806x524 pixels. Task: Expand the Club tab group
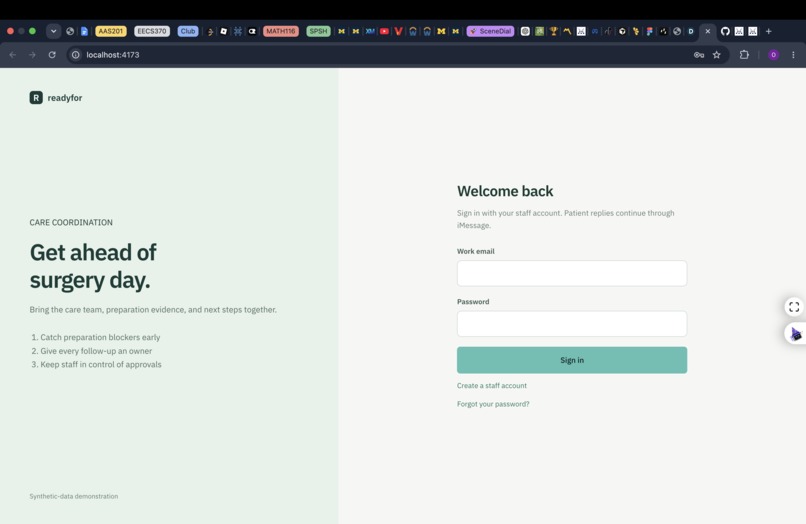click(188, 31)
